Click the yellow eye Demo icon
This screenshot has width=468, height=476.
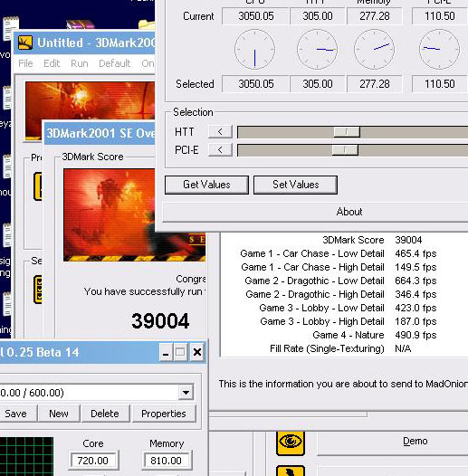[291, 443]
